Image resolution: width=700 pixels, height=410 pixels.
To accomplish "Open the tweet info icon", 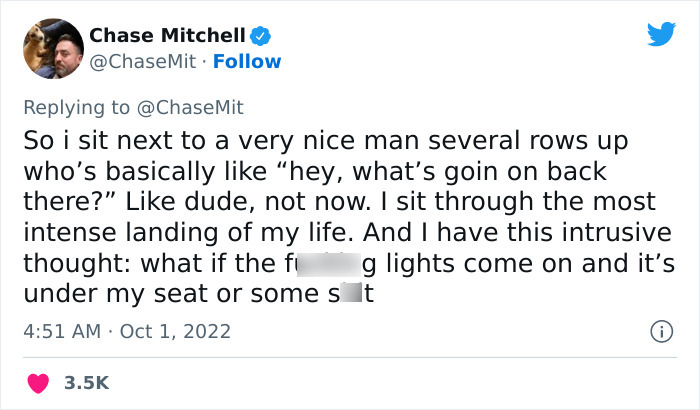I will [x=661, y=331].
